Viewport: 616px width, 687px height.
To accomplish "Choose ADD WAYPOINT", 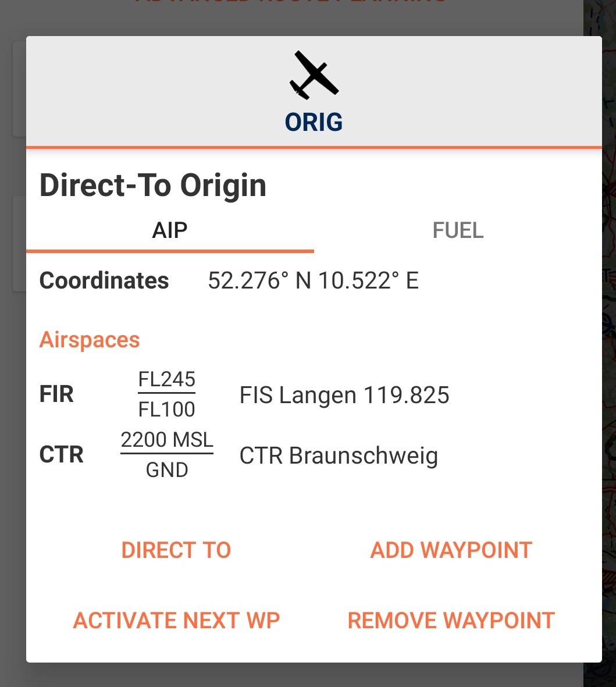I will click(x=451, y=550).
